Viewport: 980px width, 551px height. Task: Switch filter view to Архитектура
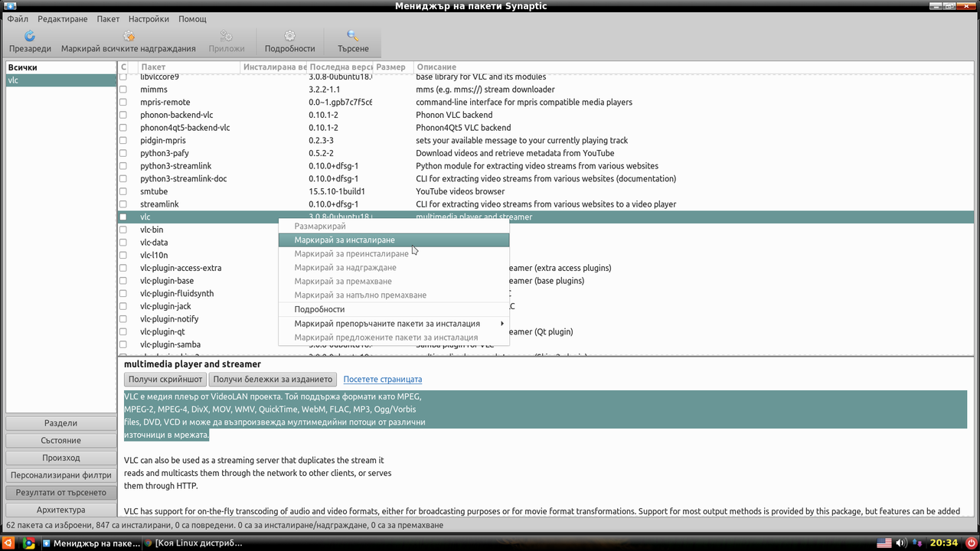[60, 510]
